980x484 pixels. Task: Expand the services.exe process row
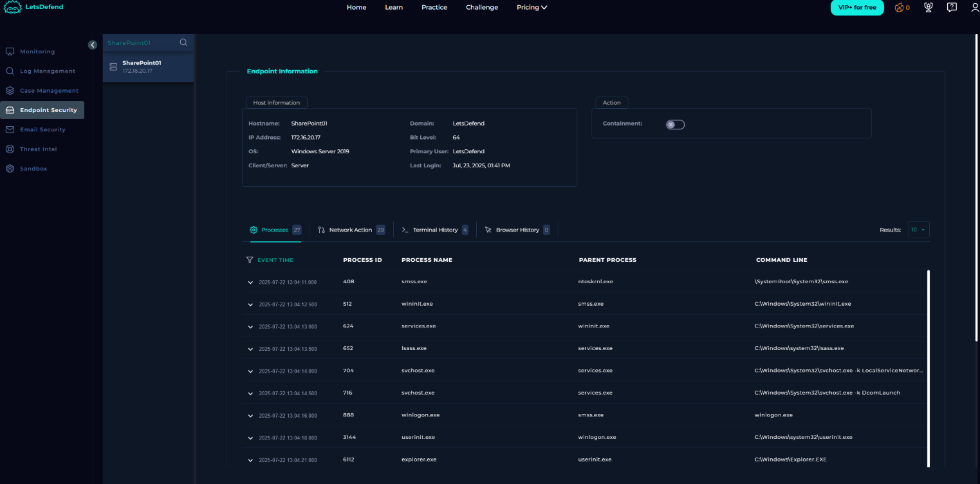[x=250, y=326]
